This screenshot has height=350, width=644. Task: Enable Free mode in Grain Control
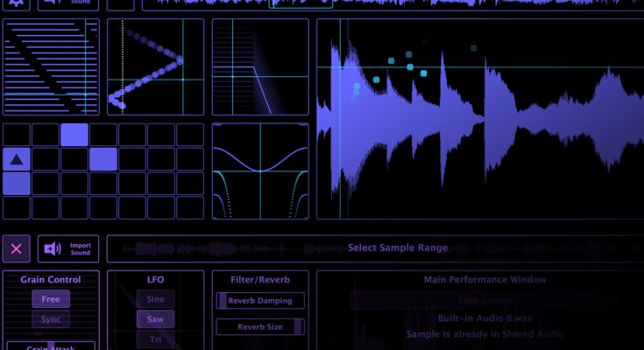click(x=51, y=299)
